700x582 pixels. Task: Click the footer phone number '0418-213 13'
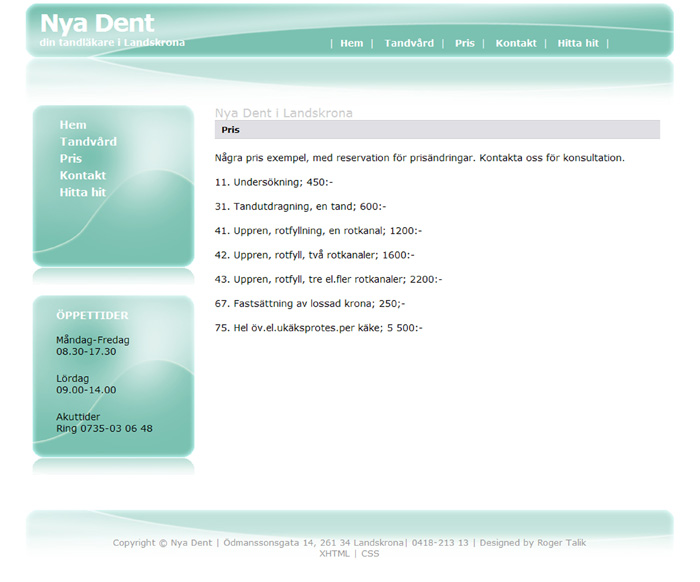tap(440, 543)
